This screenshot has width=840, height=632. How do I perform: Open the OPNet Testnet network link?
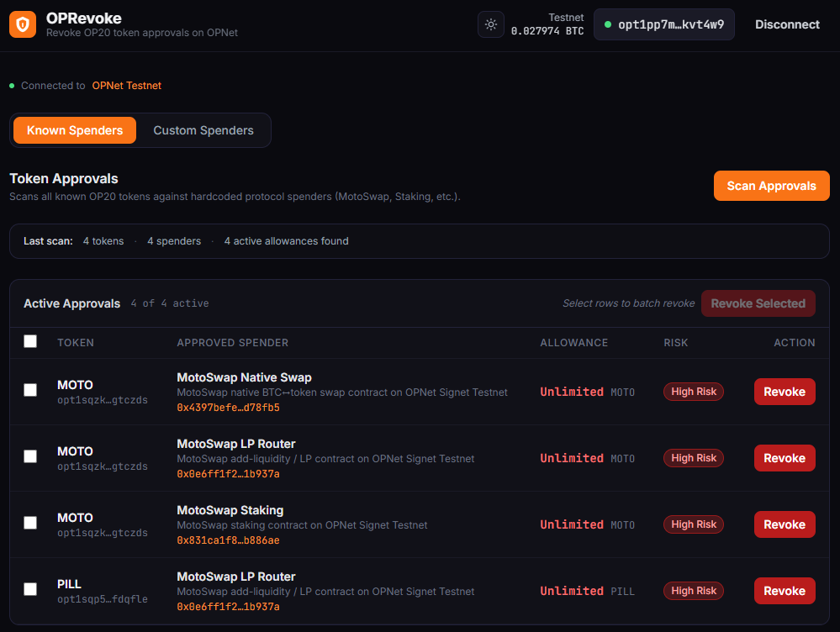click(x=126, y=86)
